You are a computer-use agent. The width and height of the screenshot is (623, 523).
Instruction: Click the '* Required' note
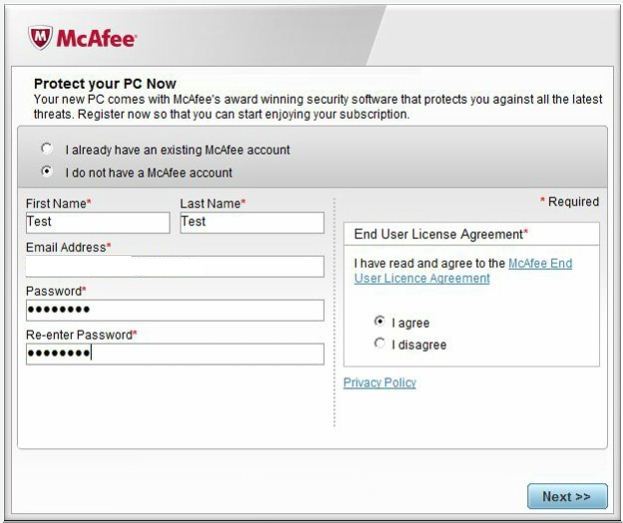[x=569, y=201]
